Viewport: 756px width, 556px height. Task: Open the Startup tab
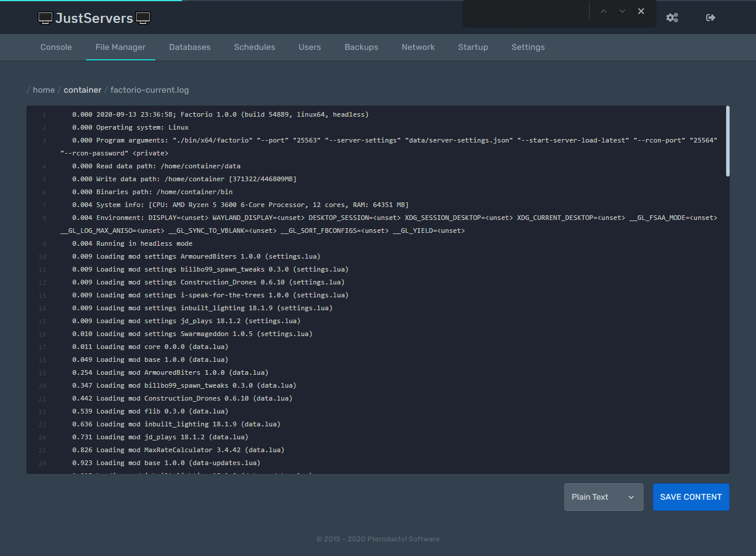(473, 47)
